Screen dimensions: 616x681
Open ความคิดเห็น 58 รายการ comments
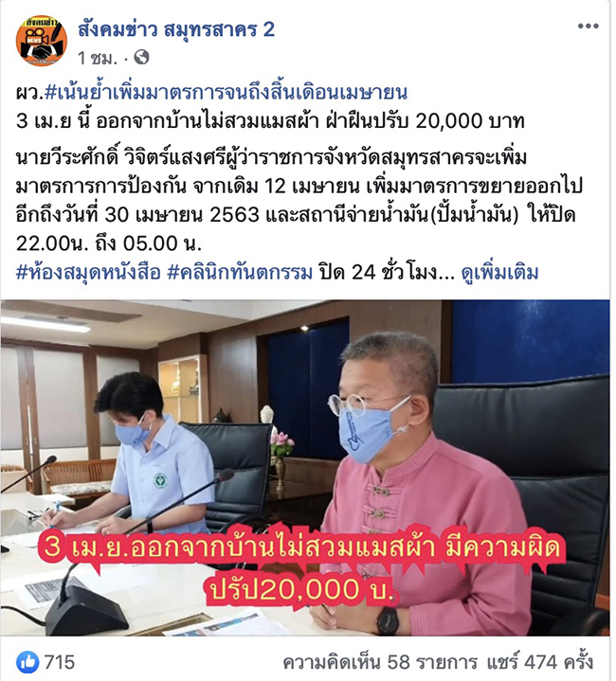click(380, 662)
